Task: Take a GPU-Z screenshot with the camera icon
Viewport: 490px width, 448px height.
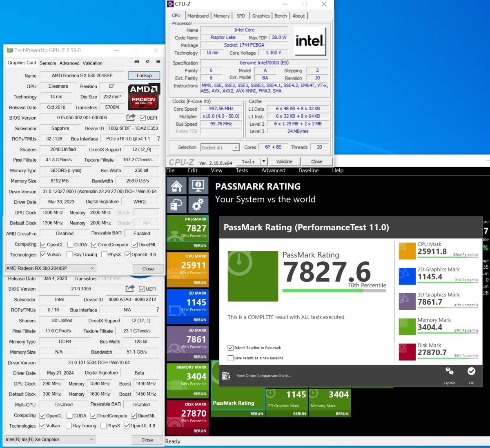Action: coord(137,62)
